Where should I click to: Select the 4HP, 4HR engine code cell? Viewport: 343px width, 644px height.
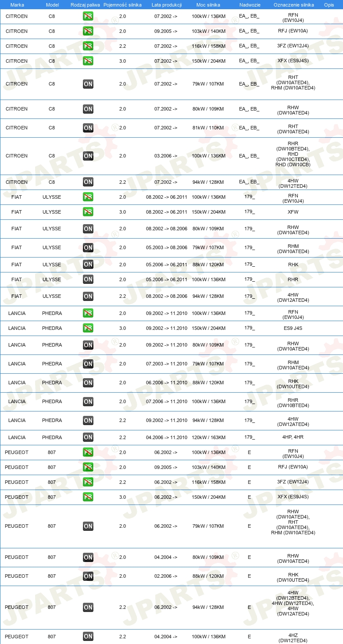click(x=293, y=437)
